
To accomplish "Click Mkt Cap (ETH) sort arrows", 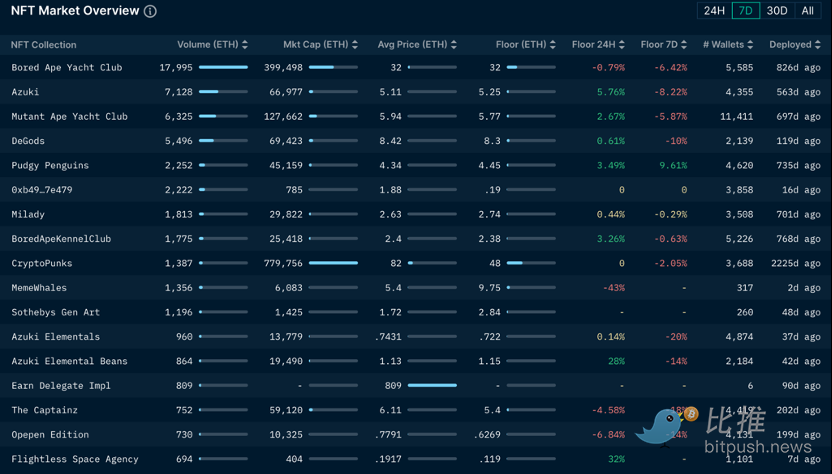I will (x=355, y=45).
